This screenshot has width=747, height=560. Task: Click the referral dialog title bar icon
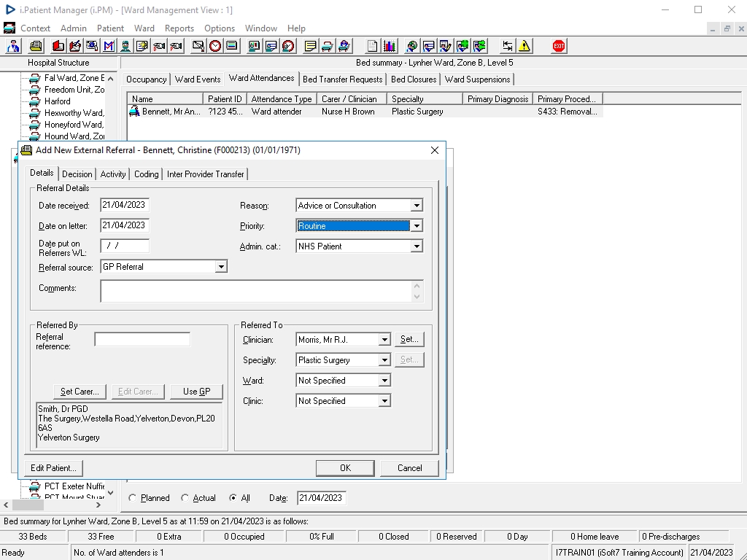tap(27, 150)
